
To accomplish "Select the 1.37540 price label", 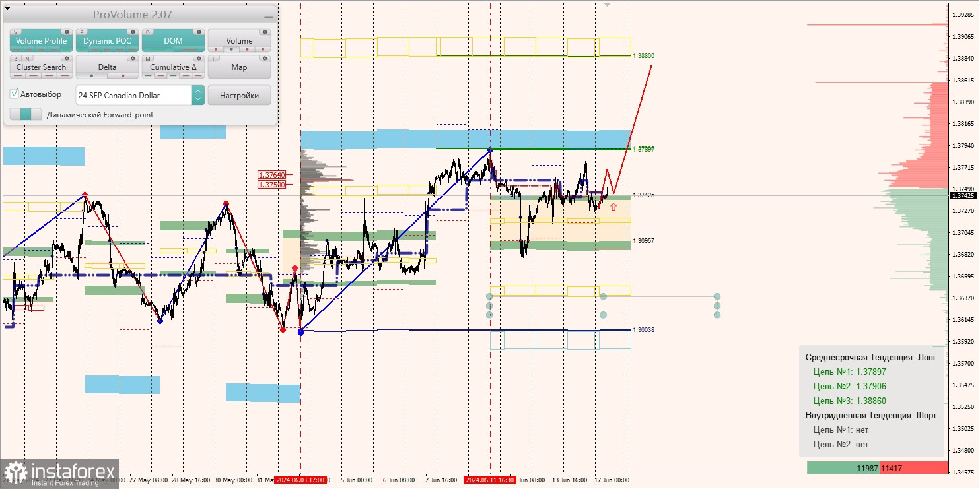I will [272, 185].
